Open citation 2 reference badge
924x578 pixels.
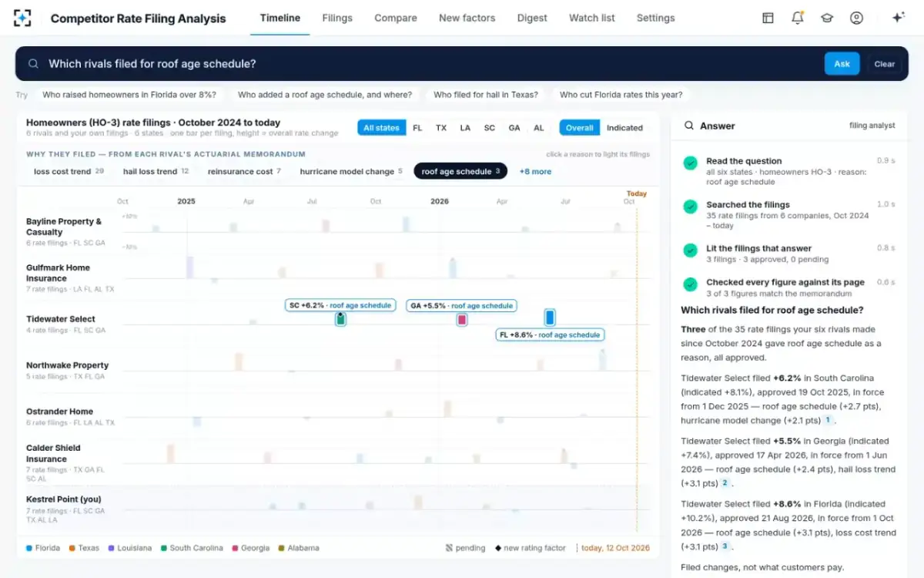pyautogui.click(x=725, y=483)
